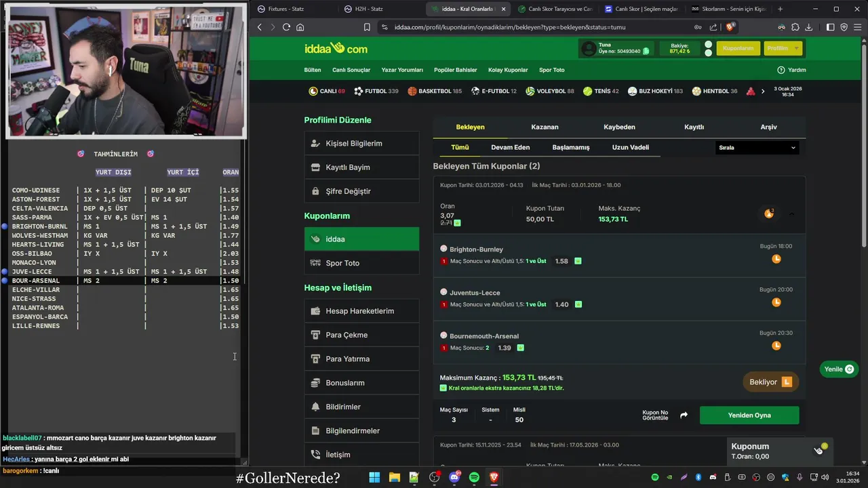Viewport: 868px width, 488px height.
Task: Click the yellow Kuponlarım button
Action: point(738,49)
